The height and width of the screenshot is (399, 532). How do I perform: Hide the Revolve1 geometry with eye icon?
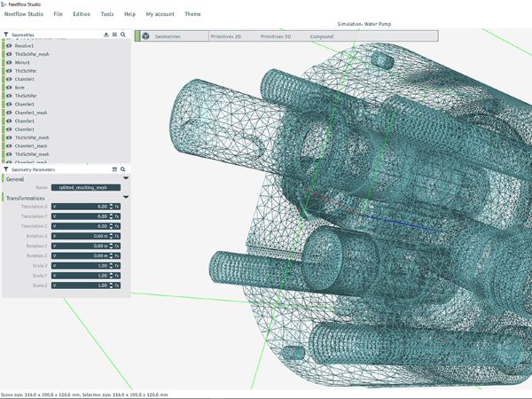(8, 45)
